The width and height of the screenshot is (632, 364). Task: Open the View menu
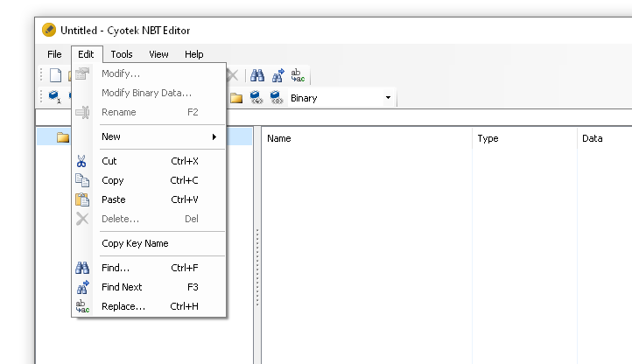pyautogui.click(x=158, y=54)
